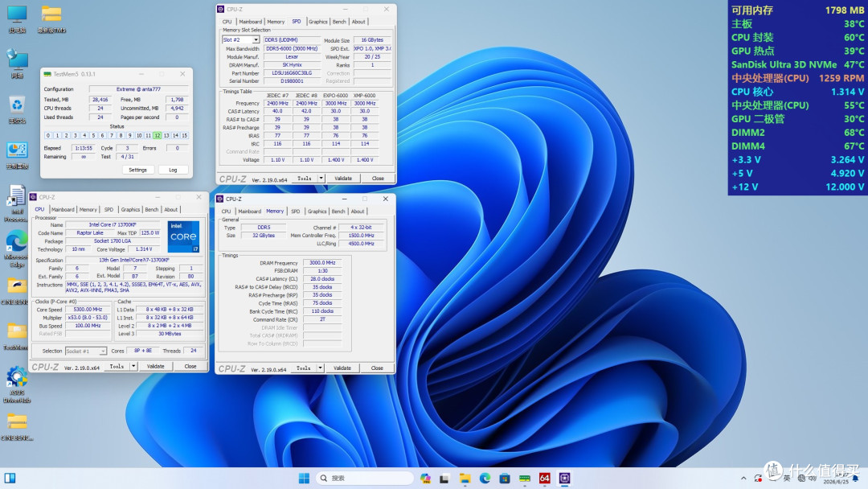Click the Log button in TestMem5
Image resolution: width=868 pixels, height=489 pixels.
pyautogui.click(x=173, y=170)
